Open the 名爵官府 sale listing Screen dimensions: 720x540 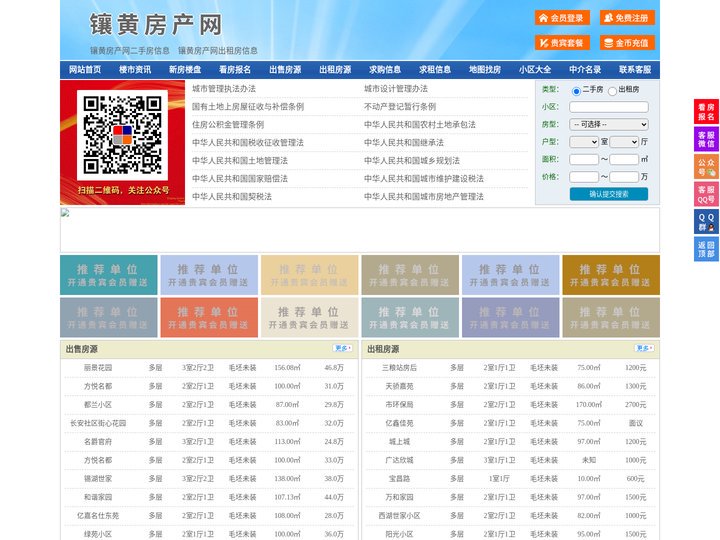point(98,442)
